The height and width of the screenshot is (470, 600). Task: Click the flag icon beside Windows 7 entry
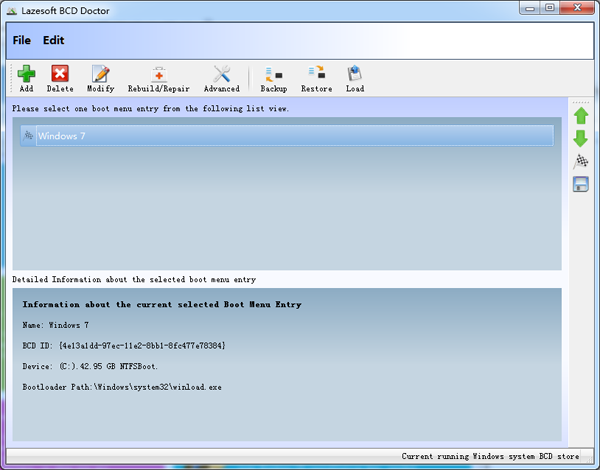[28, 135]
